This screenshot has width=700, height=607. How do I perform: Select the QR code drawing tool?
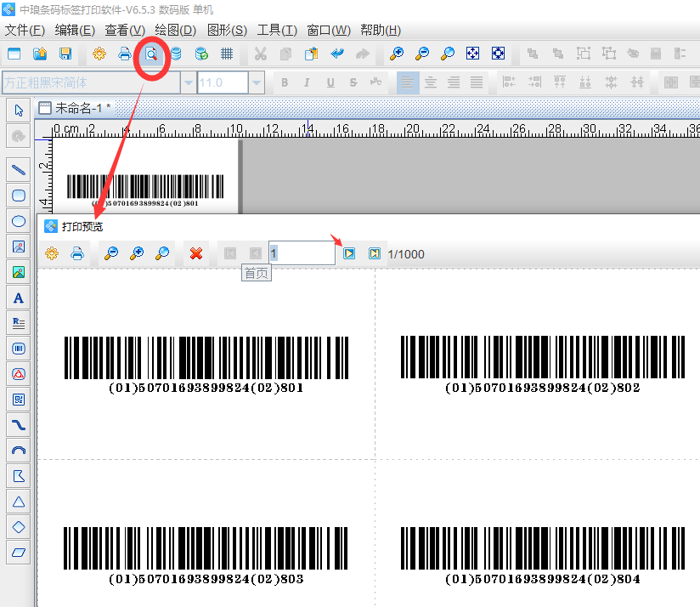pyautogui.click(x=19, y=400)
